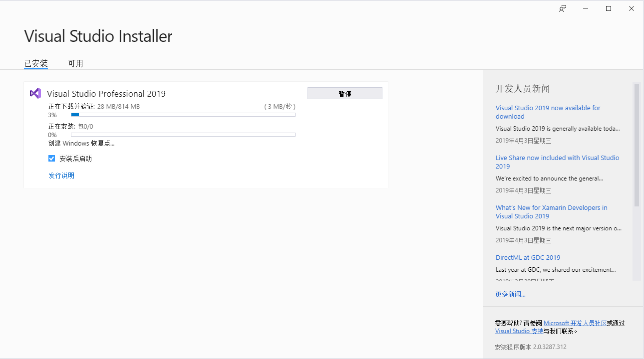Click 'Visual Studio 2019 is generally available' summary
This screenshot has width=644, height=359.
pyautogui.click(x=558, y=129)
